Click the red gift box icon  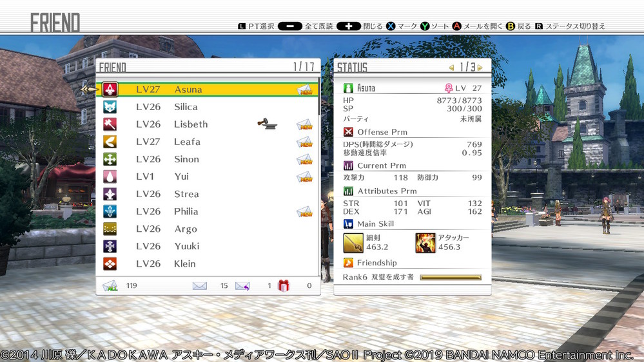[x=284, y=285]
